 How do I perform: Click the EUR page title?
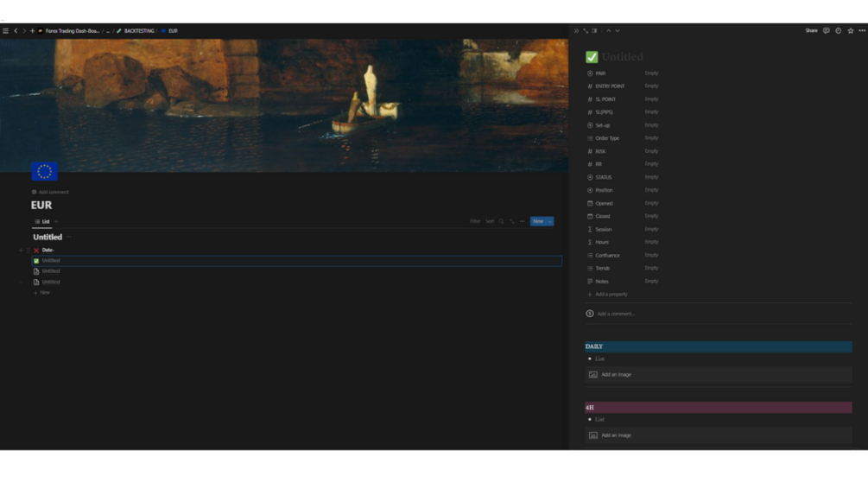click(x=41, y=205)
